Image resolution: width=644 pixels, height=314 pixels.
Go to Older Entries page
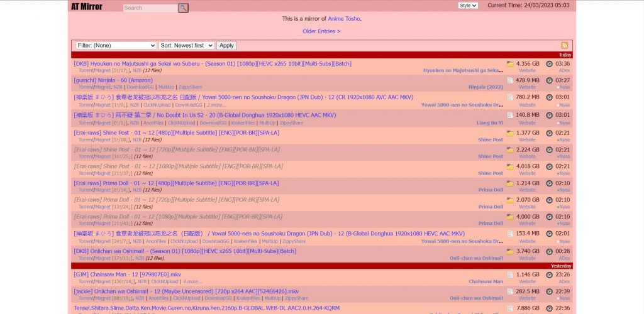321,31
